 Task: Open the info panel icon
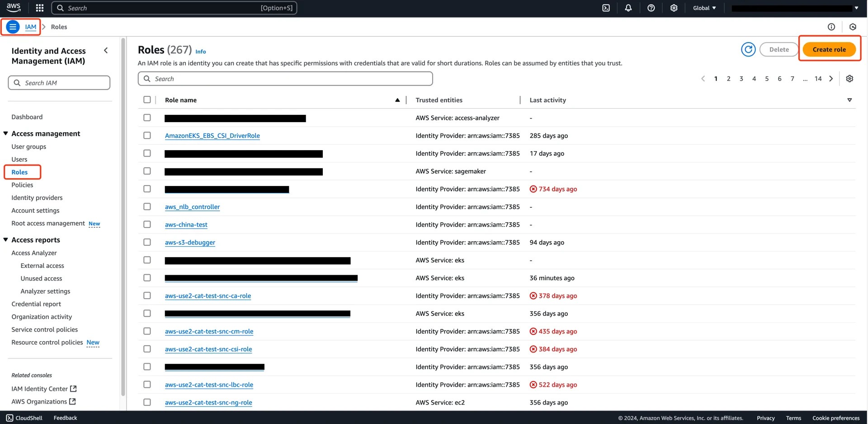point(831,27)
